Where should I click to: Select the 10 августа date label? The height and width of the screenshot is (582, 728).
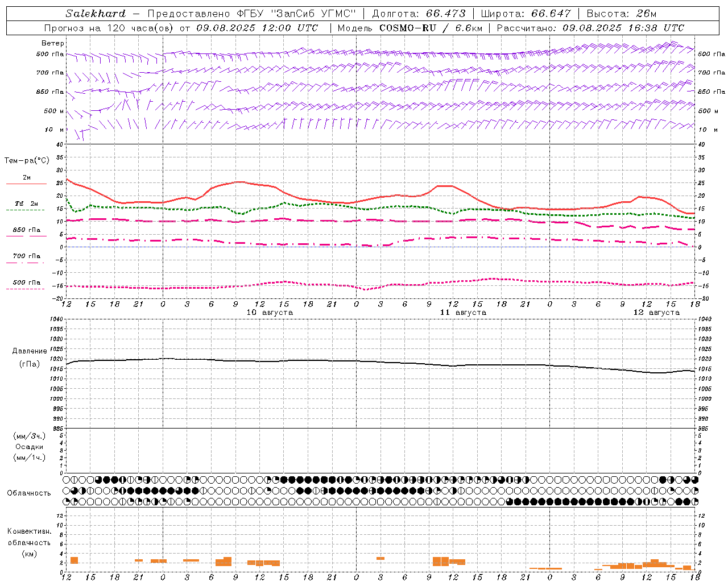tap(270, 313)
